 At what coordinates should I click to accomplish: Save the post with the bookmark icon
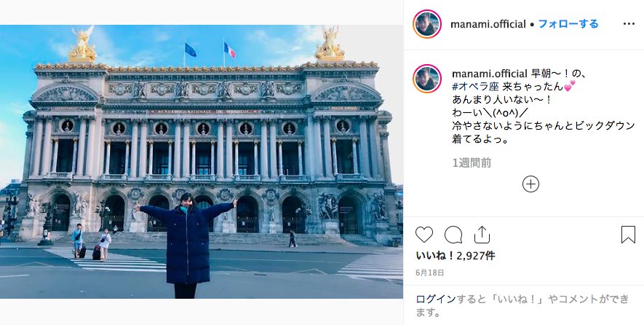tap(628, 235)
